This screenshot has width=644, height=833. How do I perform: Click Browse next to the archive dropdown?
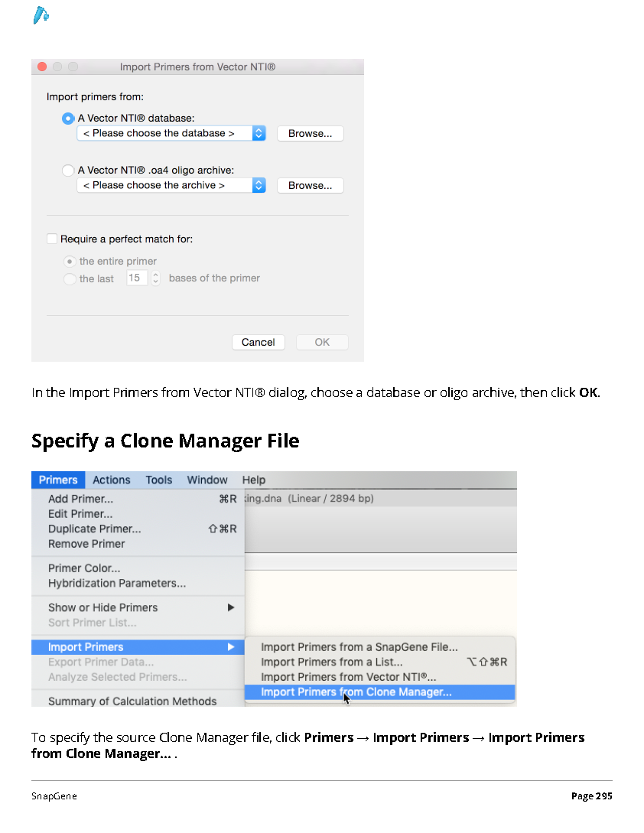click(311, 185)
